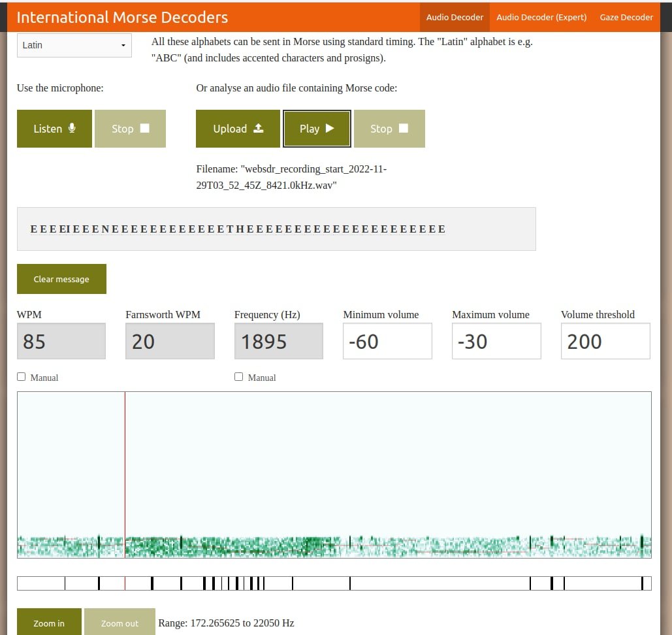The height and width of the screenshot is (635, 672).
Task: Click the play triangle icon
Action: [330, 128]
